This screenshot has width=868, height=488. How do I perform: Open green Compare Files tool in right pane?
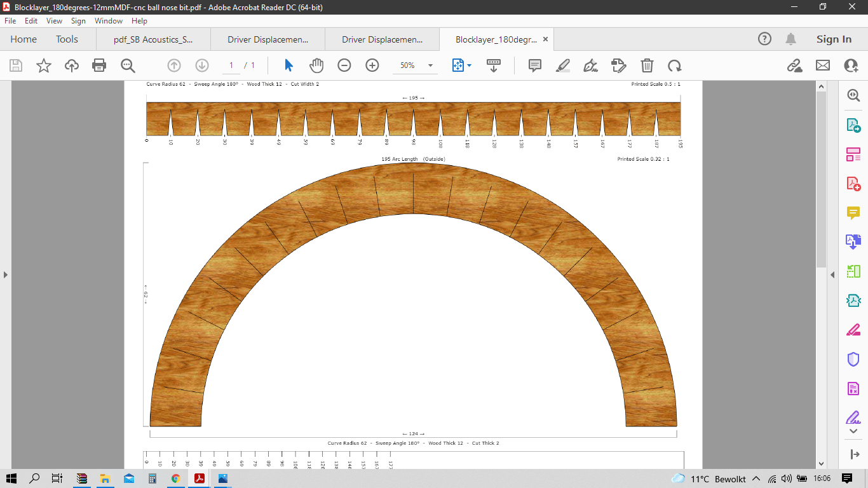coord(853,271)
